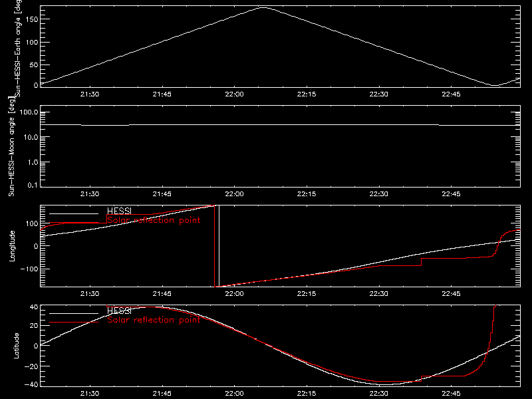Click the -40 tick on Latitude plot
The height and width of the screenshot is (399, 532).
pyautogui.click(x=31, y=385)
